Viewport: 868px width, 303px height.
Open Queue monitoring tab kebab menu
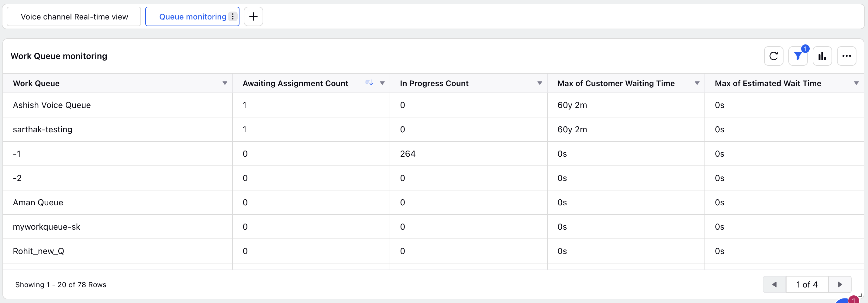[x=233, y=16]
